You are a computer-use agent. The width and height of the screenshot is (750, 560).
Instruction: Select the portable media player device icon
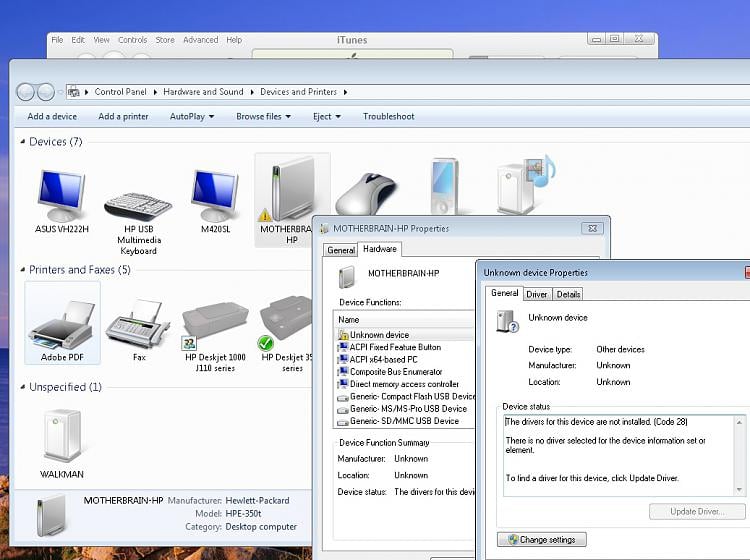445,187
